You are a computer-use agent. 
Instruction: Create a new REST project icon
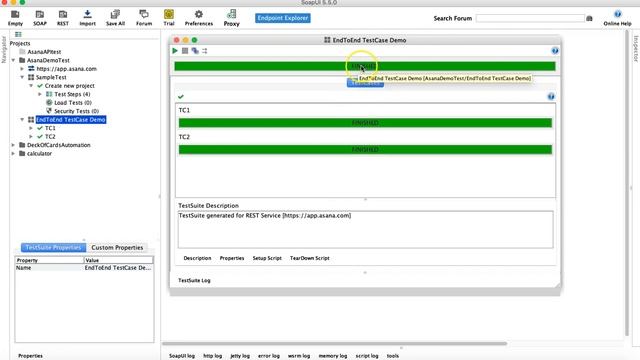[62, 18]
